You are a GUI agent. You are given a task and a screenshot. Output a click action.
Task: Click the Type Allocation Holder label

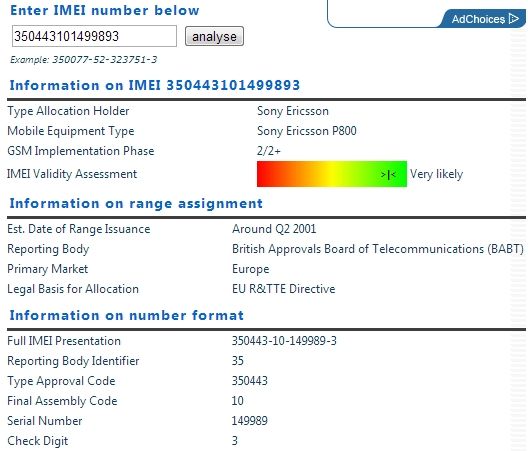point(68,111)
